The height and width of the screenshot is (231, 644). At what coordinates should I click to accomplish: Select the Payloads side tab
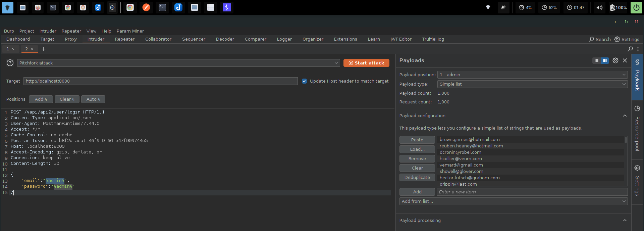[637, 77]
